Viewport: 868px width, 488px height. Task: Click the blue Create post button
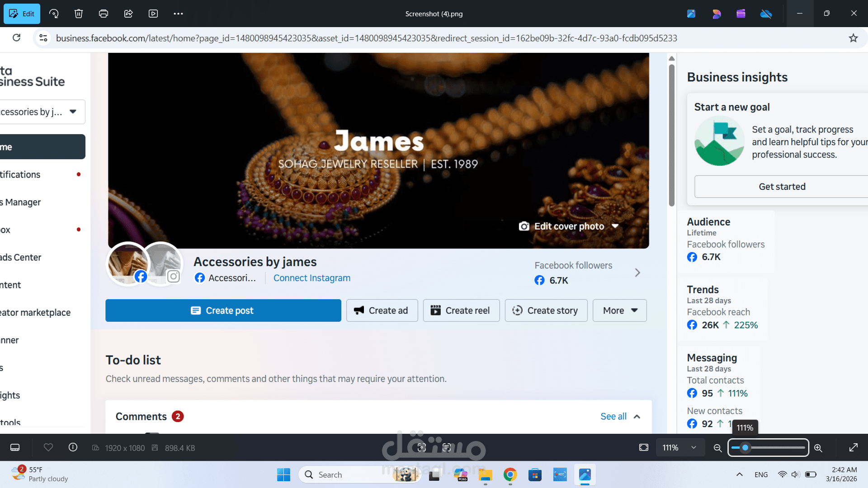point(223,310)
